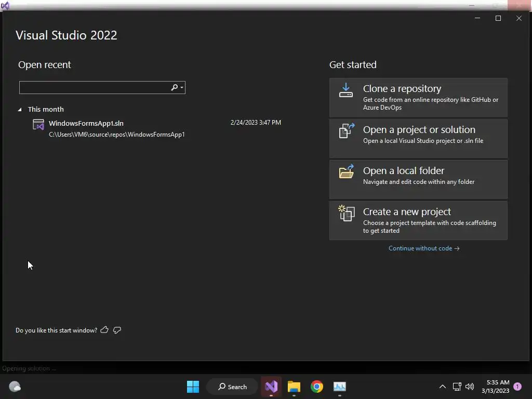Click Create a new project button
The image size is (532, 399).
(x=418, y=220)
